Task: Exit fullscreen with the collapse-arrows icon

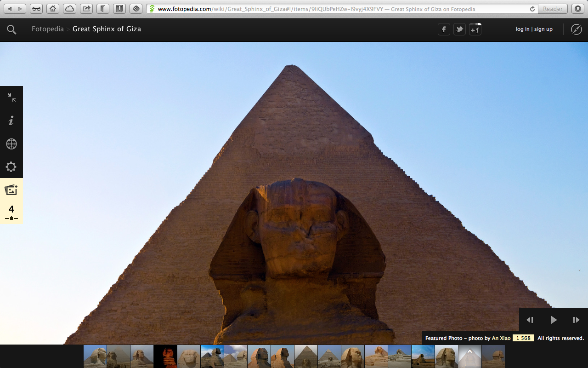Action: 11,98
